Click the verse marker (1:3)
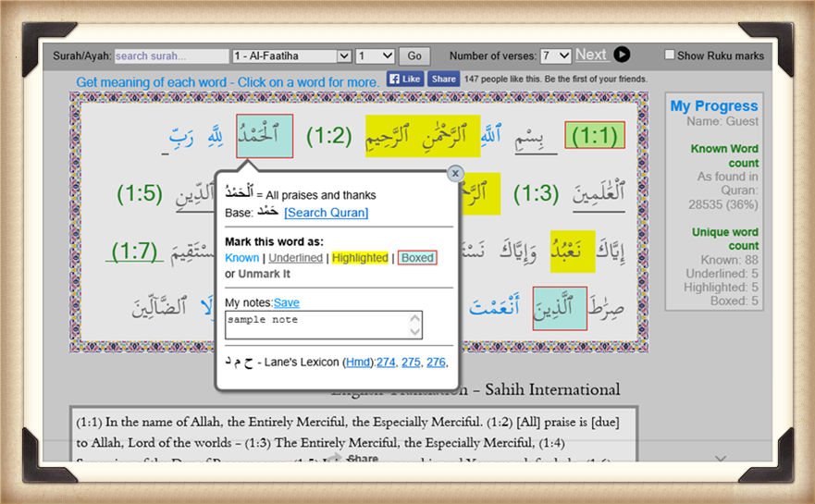 pyautogui.click(x=536, y=193)
